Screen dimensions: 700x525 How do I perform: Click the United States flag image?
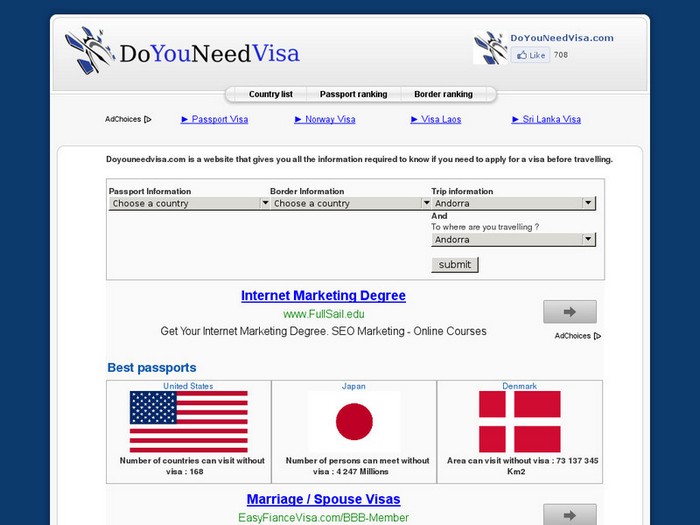point(188,422)
